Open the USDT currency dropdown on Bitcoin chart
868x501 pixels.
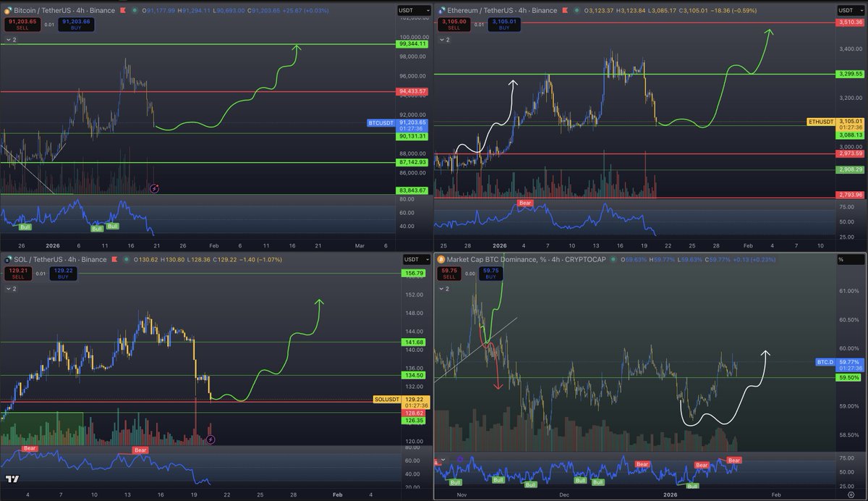414,10
